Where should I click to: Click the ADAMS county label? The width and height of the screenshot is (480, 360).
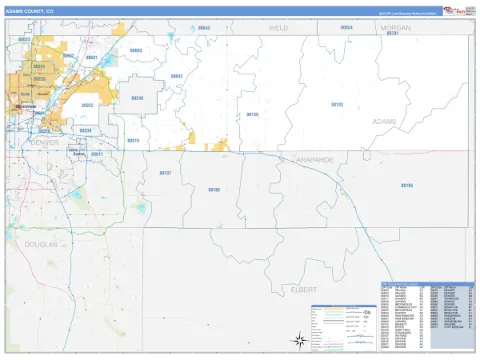(x=384, y=121)
